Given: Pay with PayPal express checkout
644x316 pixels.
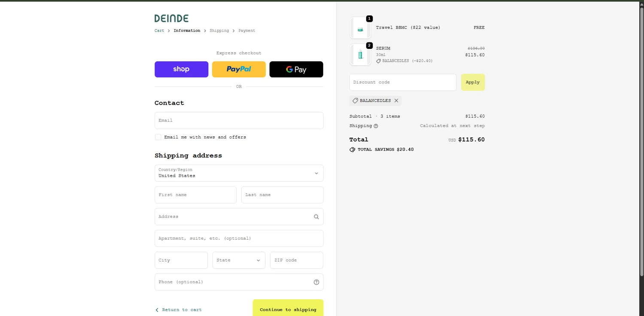Looking at the screenshot, I should [x=239, y=69].
